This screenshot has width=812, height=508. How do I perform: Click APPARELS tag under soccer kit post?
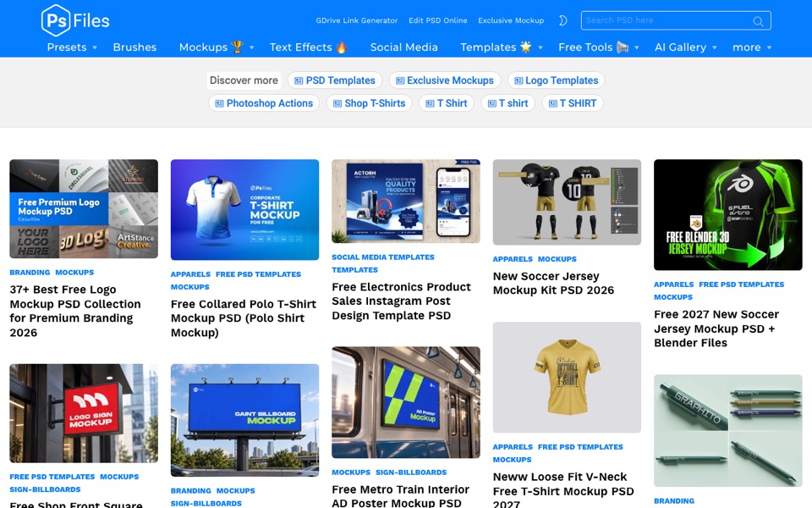(513, 259)
